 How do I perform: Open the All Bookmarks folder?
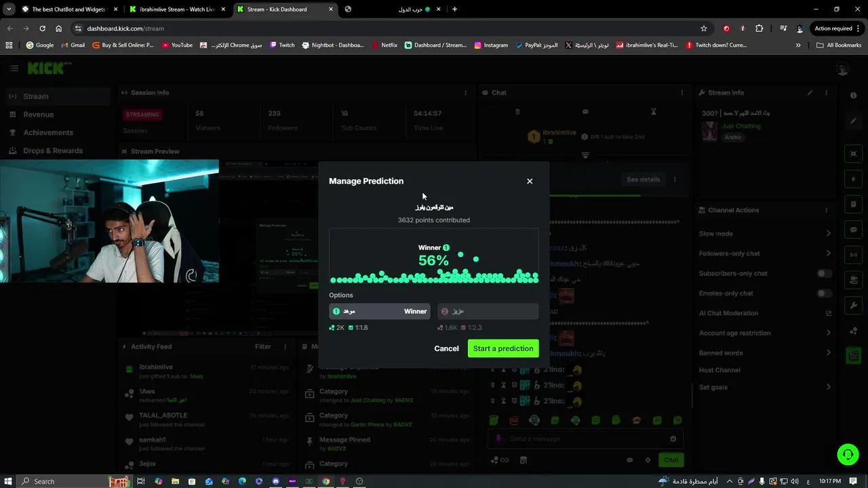pyautogui.click(x=839, y=45)
